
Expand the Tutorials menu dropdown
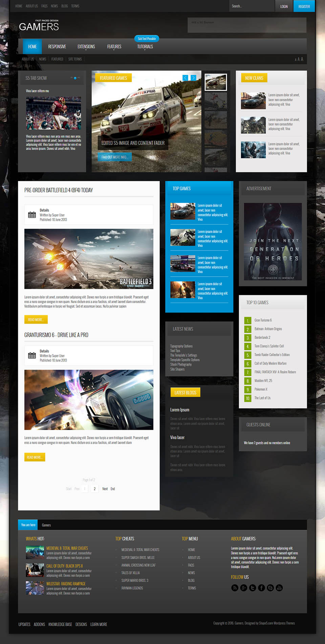[x=145, y=47]
